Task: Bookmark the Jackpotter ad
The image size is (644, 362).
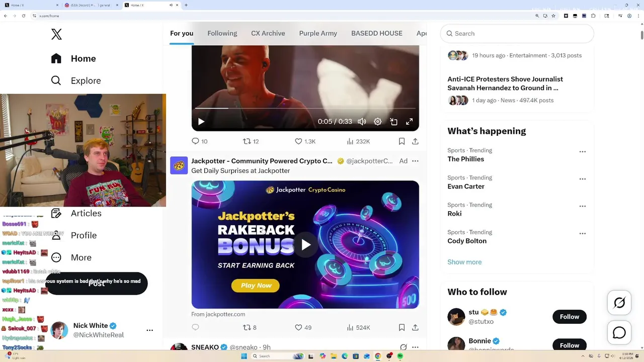Action: (x=401, y=327)
